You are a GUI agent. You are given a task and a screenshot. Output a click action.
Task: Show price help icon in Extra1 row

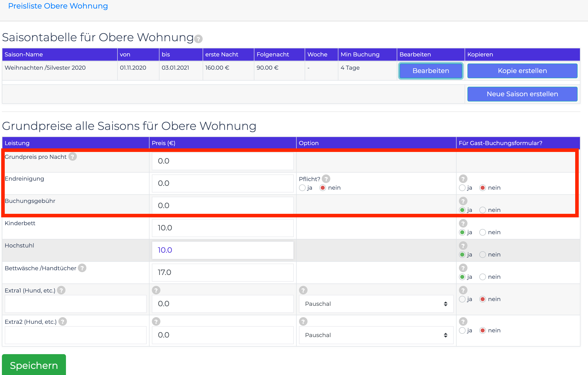[x=156, y=290]
